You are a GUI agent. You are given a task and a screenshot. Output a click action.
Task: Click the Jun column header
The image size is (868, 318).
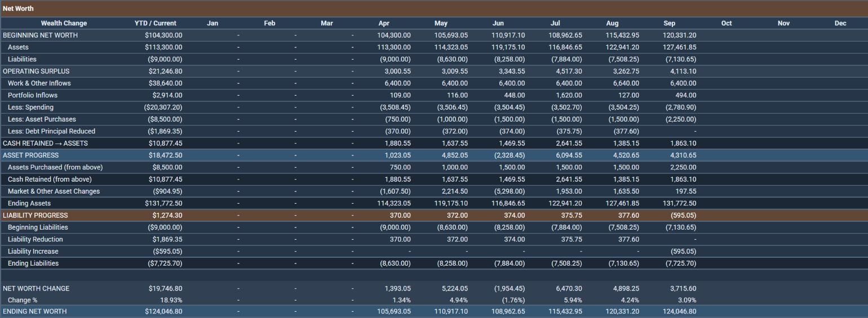tap(498, 23)
